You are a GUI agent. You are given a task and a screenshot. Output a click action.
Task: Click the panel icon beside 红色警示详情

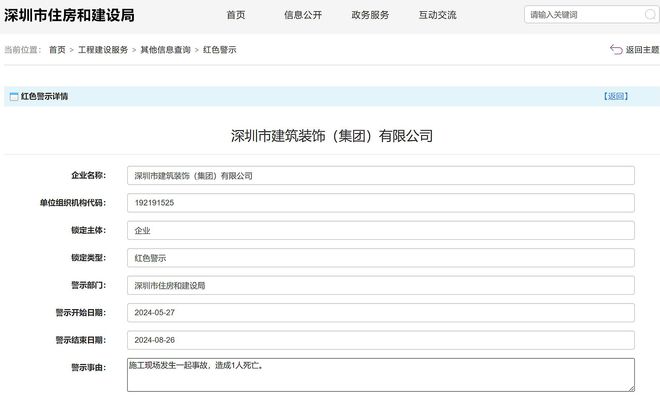(14, 96)
